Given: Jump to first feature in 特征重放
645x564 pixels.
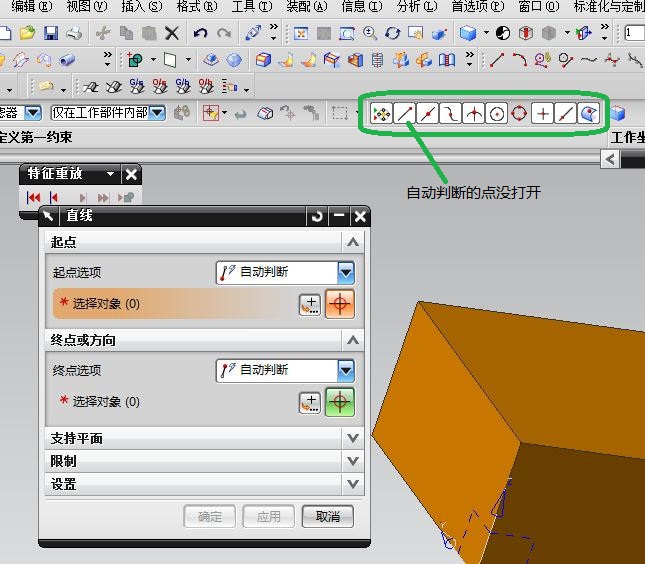Looking at the screenshot, I should [x=33, y=198].
